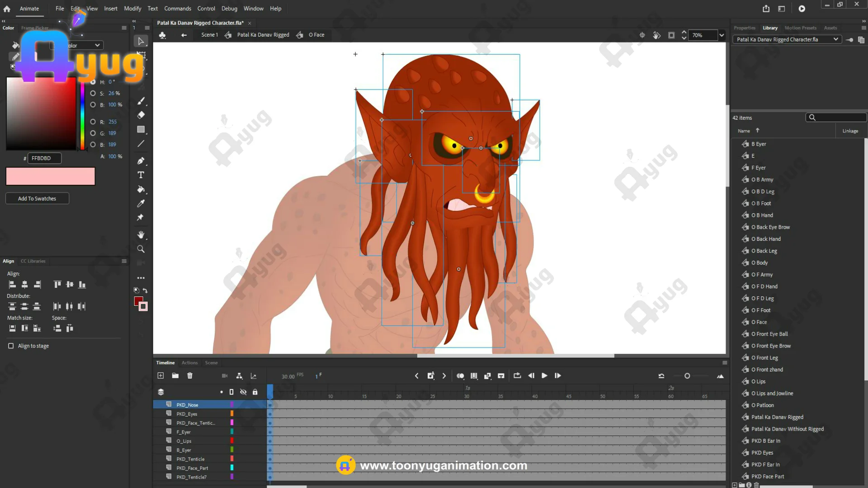
Task: Select the H hue radio button
Action: click(93, 82)
